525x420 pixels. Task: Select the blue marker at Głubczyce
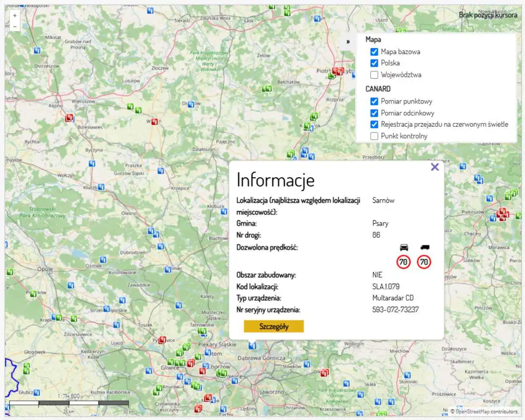[37, 392]
